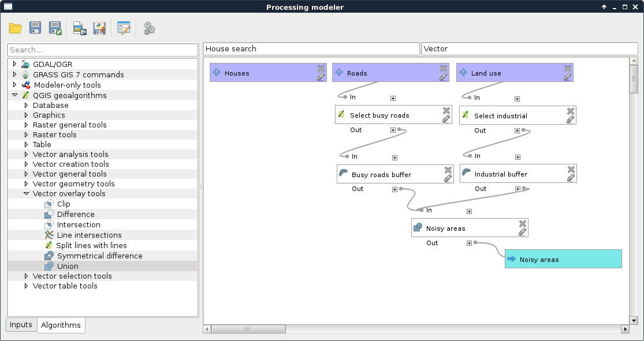This screenshot has width=644, height=341.
Task: Expand Out section of Industrial buffer
Action: pyautogui.click(x=518, y=189)
